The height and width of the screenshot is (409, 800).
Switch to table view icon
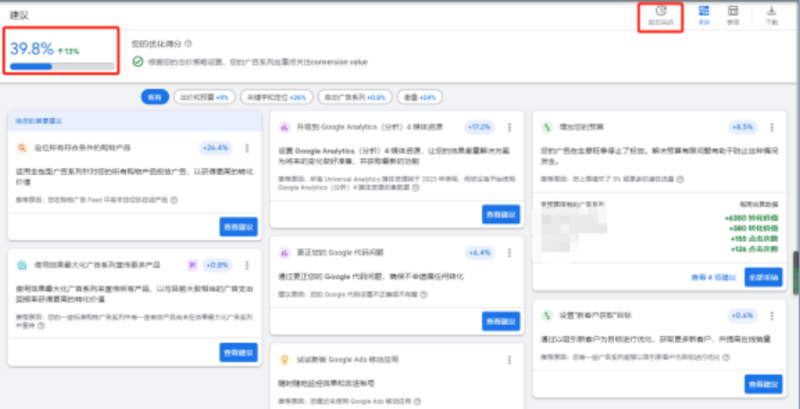point(733,11)
